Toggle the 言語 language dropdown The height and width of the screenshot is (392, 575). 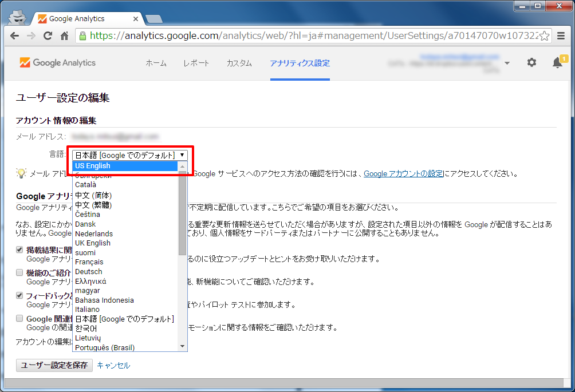[130, 155]
